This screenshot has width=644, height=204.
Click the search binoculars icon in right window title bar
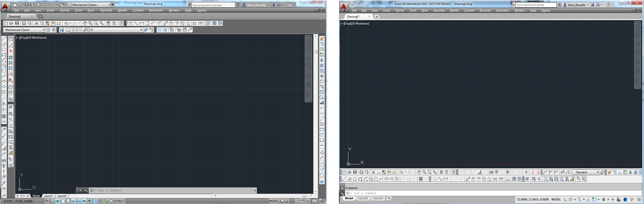pos(559,5)
